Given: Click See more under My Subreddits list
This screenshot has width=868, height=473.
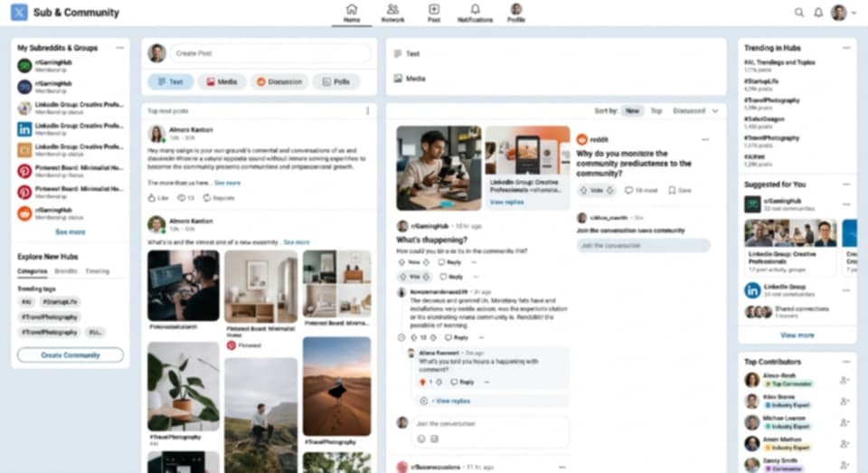Looking at the screenshot, I should 71,232.
